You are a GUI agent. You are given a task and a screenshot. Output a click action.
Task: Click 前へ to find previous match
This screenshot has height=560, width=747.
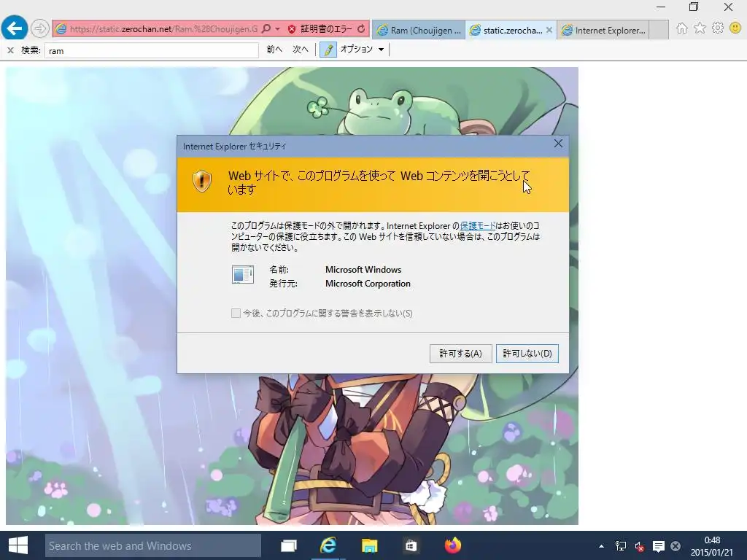[274, 50]
